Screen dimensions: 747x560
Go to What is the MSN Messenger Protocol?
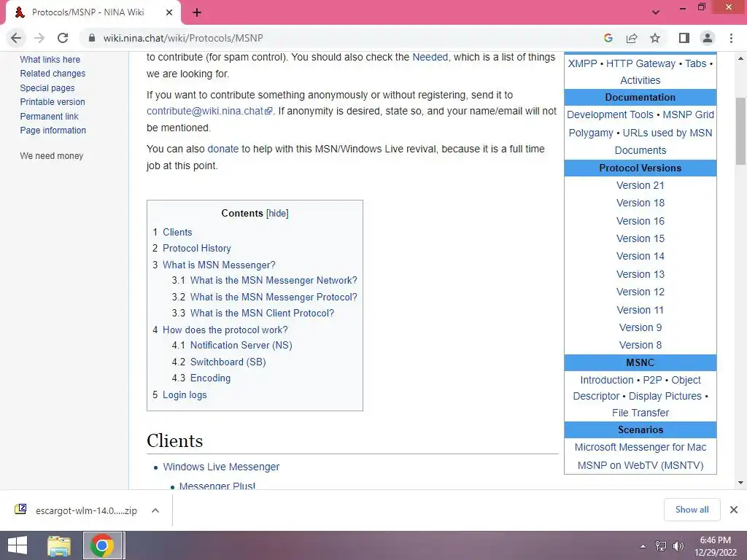(x=274, y=297)
